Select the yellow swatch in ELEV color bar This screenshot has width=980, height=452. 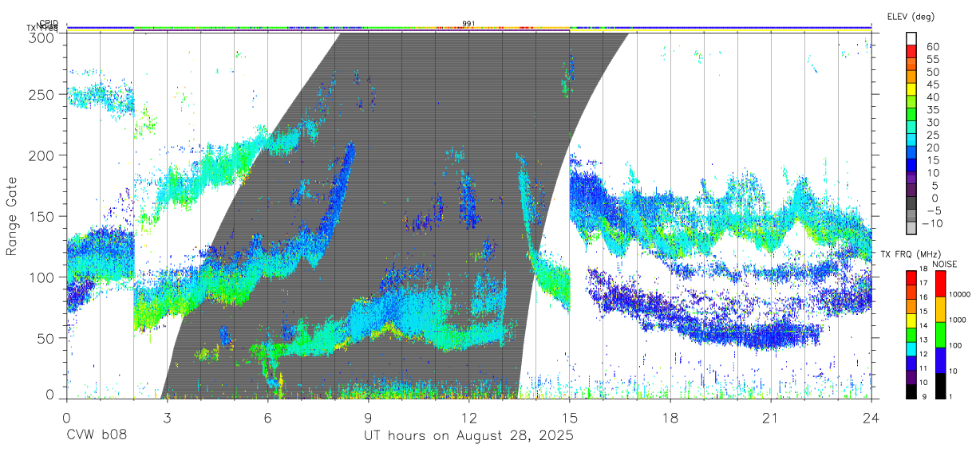913,89
